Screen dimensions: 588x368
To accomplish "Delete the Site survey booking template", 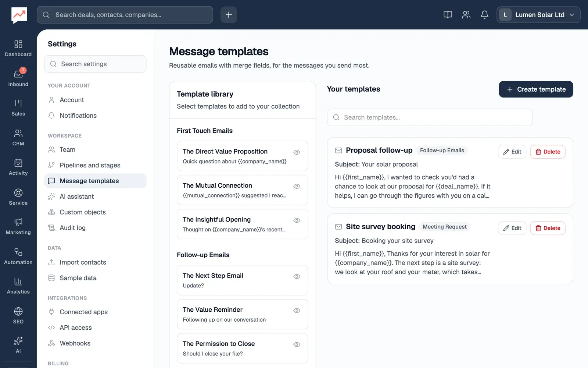I will coord(548,228).
